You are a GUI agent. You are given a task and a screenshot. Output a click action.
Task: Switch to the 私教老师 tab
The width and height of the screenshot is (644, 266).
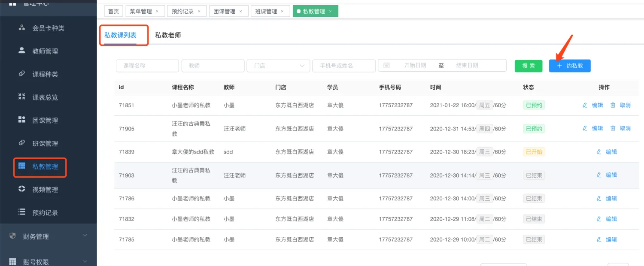[168, 35]
